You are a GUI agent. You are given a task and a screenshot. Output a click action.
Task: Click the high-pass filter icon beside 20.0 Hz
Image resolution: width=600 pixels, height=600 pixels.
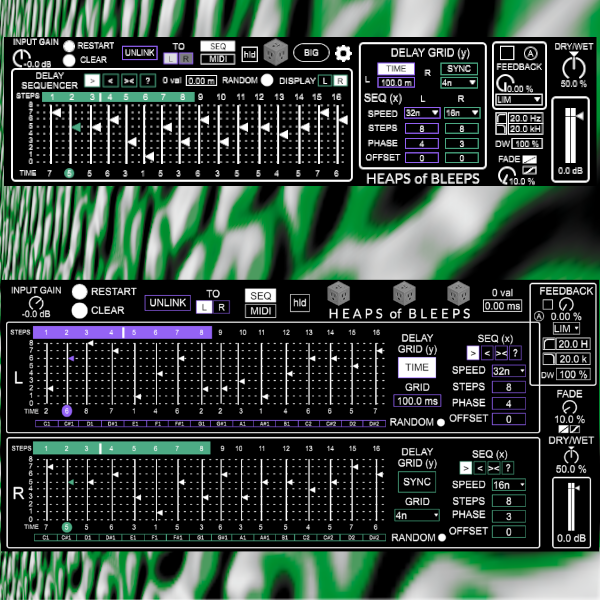tap(501, 118)
